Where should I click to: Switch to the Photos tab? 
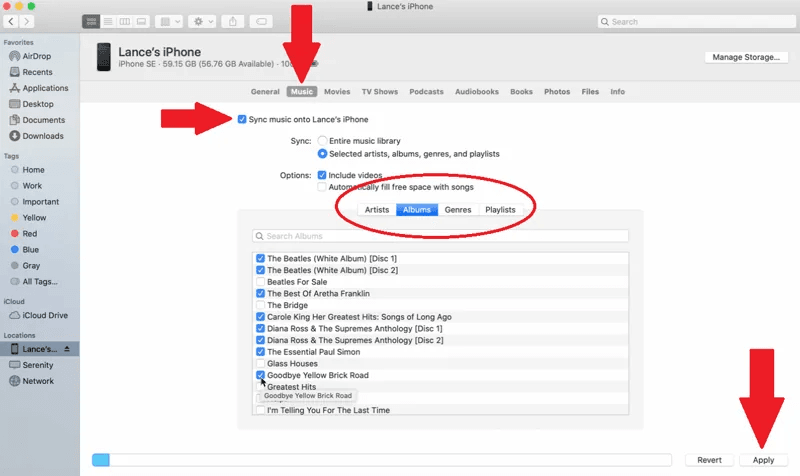(557, 92)
